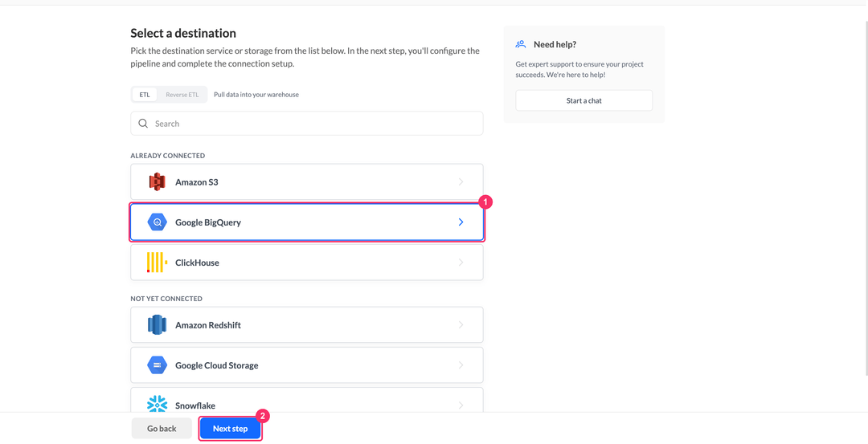
Task: Open Google BigQuery row chevron
Action: (461, 222)
